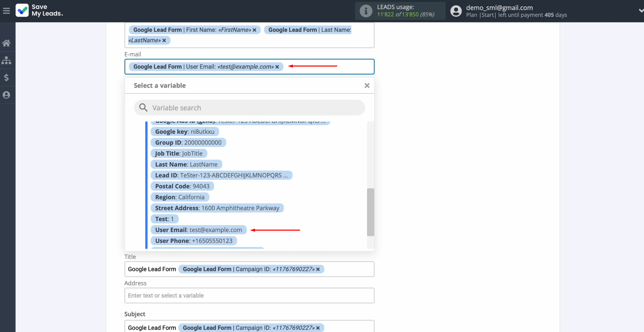The image size is (644, 332).
Task: Remove the LastName tag
Action: pyautogui.click(x=164, y=40)
